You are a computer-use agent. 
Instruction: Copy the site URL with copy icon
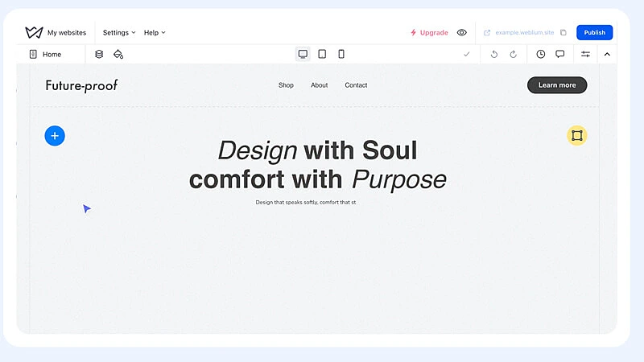tap(563, 33)
